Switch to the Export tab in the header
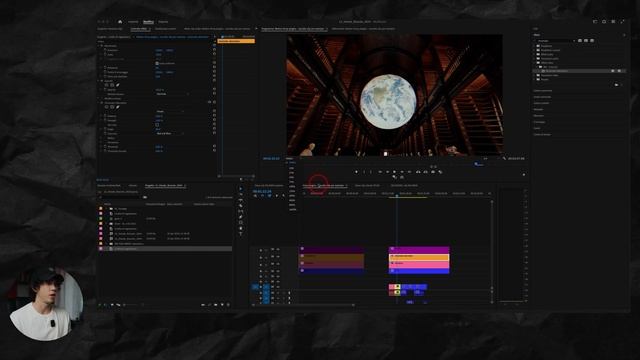640x360 pixels. coord(163,22)
